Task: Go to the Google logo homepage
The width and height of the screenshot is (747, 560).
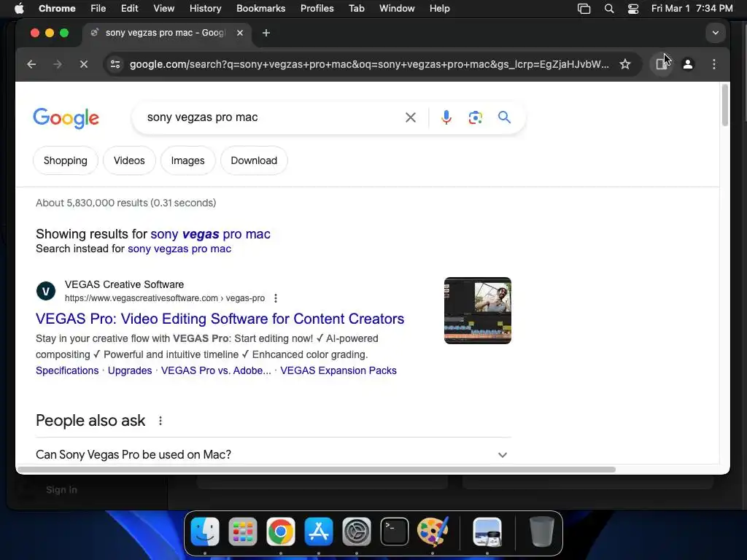Action: coord(66,117)
